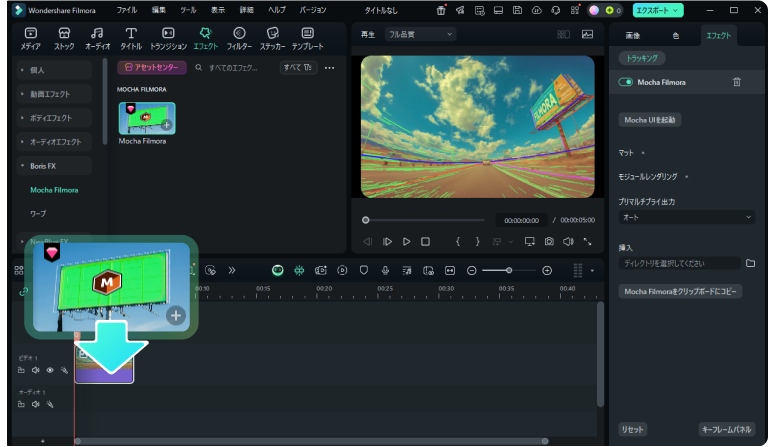Lock the オーディオ 1 track
Viewport: 768px width, 447px height.
[21, 404]
